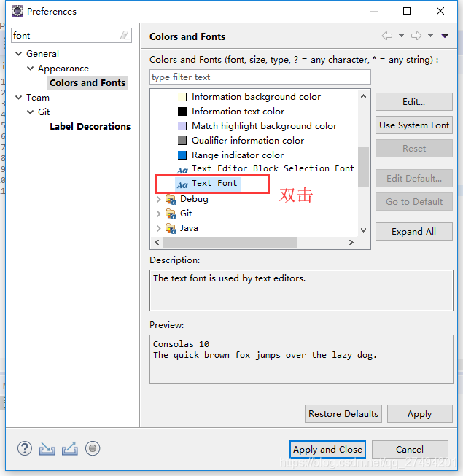Select Label Decorations in left tree

coord(90,127)
